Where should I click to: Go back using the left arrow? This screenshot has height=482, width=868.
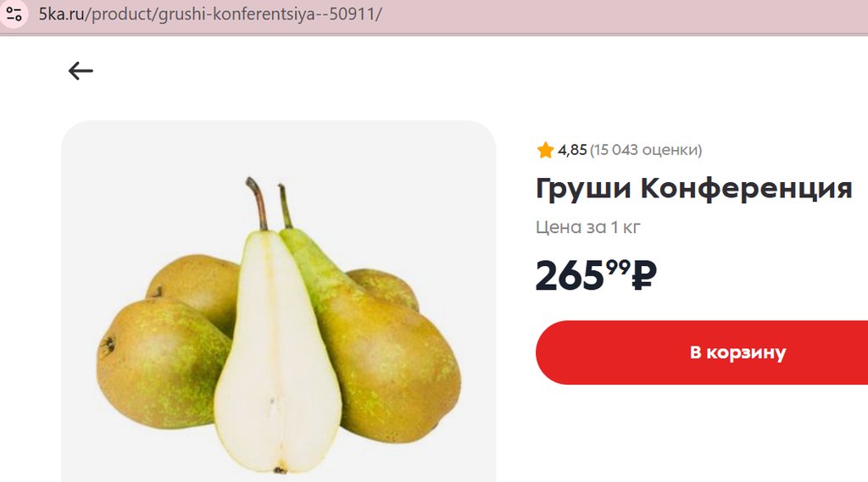(x=81, y=71)
